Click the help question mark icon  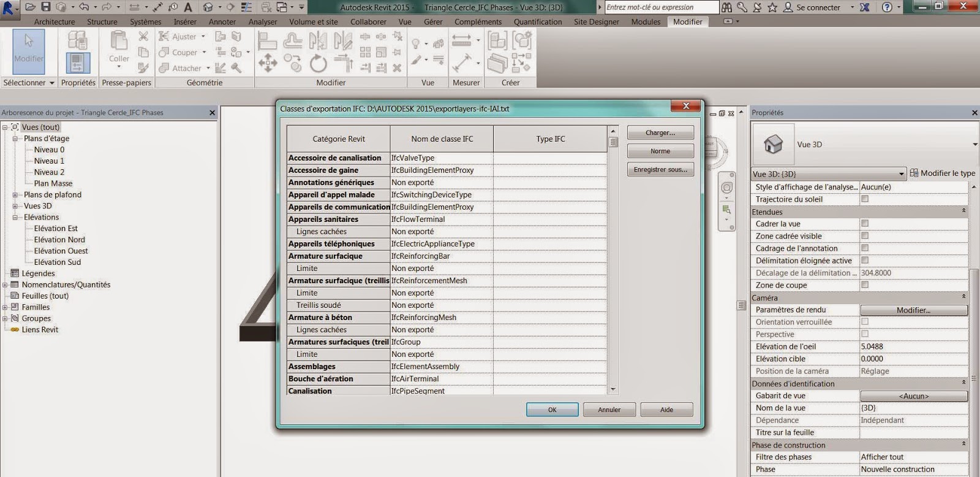pos(887,7)
